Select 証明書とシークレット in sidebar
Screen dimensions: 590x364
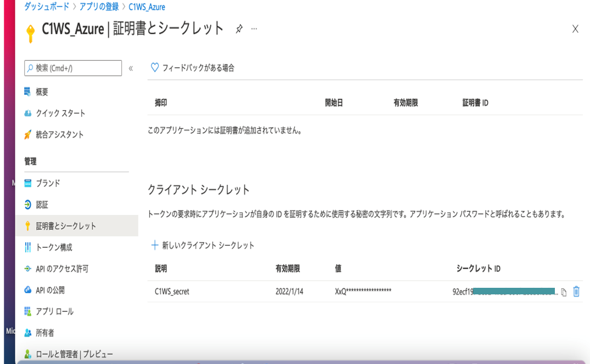(x=77, y=226)
